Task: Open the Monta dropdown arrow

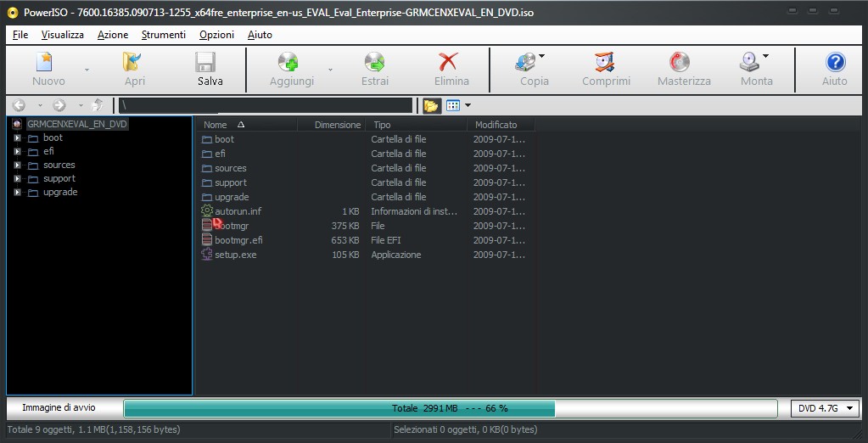Action: point(765,56)
